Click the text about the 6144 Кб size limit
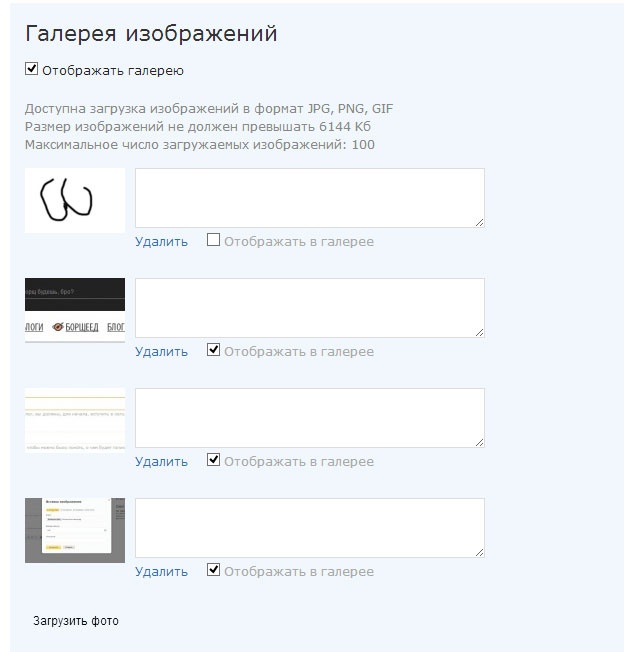624x652 pixels. coord(198,126)
